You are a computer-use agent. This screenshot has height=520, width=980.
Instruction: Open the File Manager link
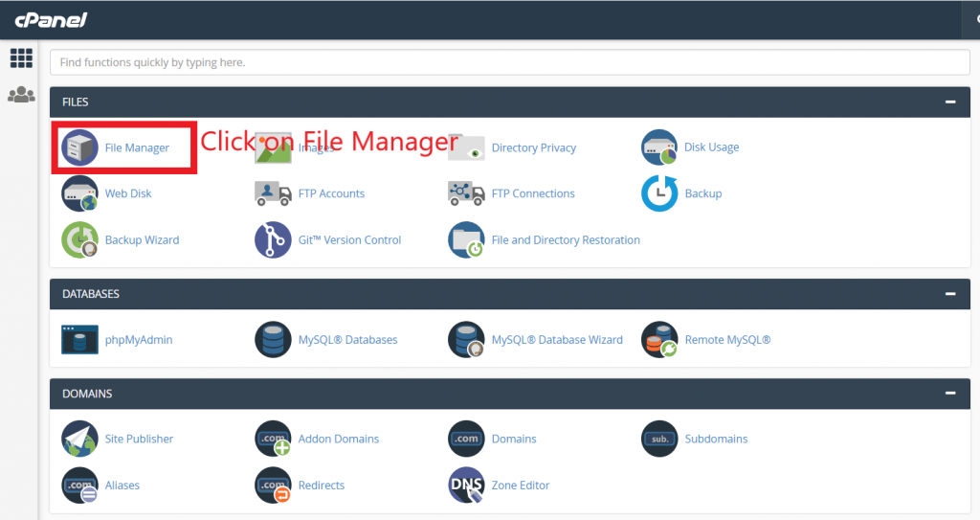pyautogui.click(x=137, y=147)
